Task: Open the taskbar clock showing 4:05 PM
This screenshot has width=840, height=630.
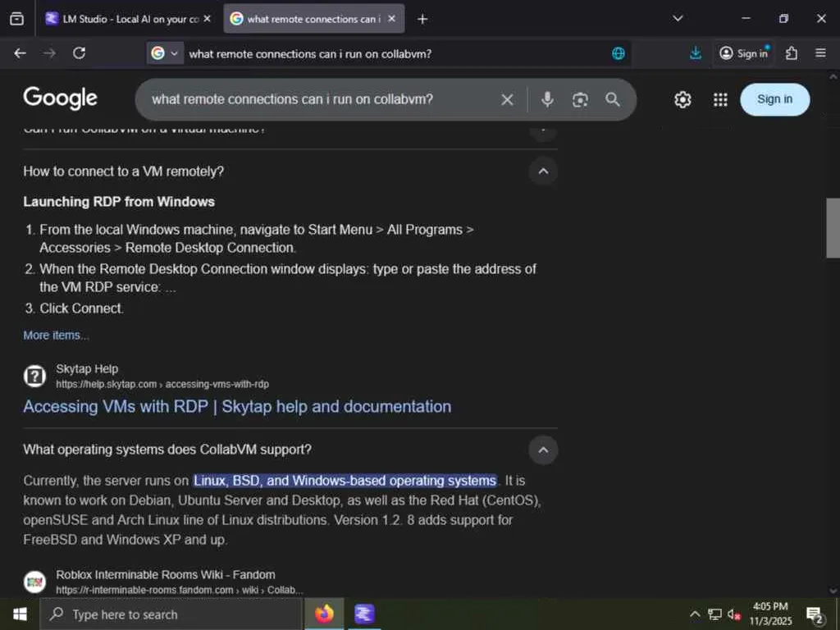Action: tap(770, 614)
